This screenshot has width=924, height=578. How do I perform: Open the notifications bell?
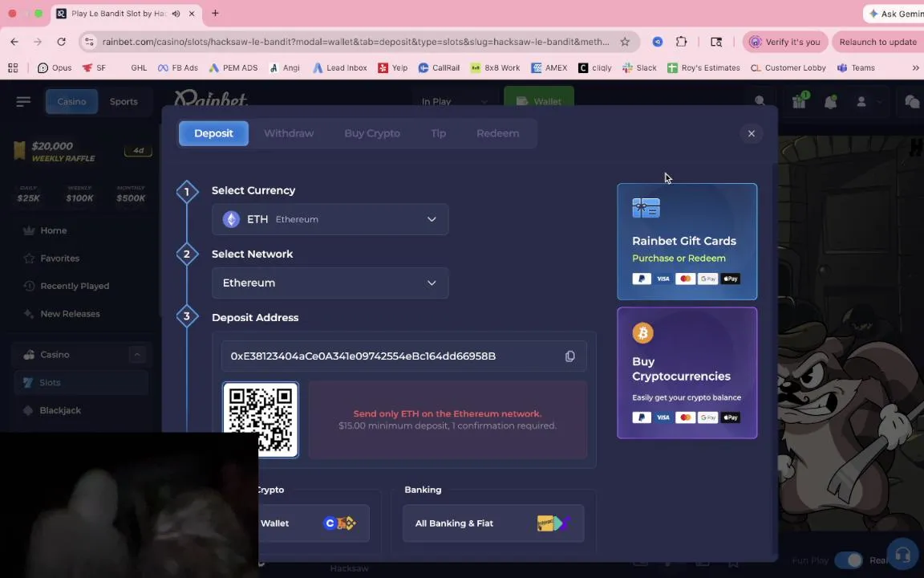[830, 101]
